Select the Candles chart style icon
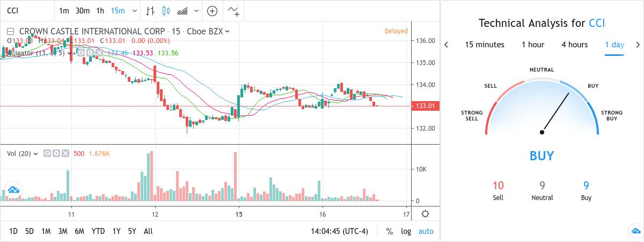 165,11
